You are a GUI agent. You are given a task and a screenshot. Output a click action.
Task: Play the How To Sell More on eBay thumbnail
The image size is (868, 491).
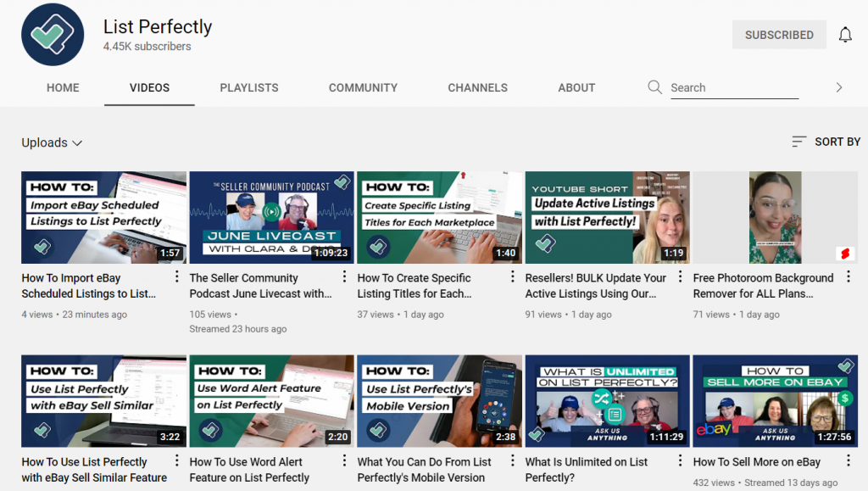pyautogui.click(x=776, y=401)
